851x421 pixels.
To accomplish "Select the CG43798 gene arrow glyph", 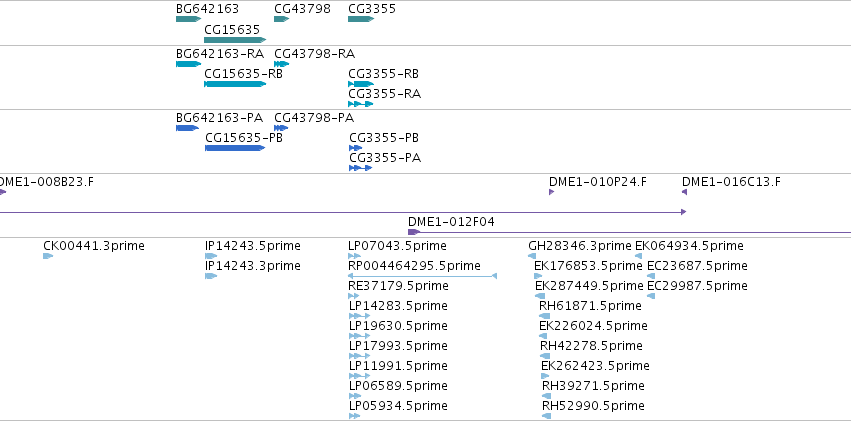I will coord(282,19).
